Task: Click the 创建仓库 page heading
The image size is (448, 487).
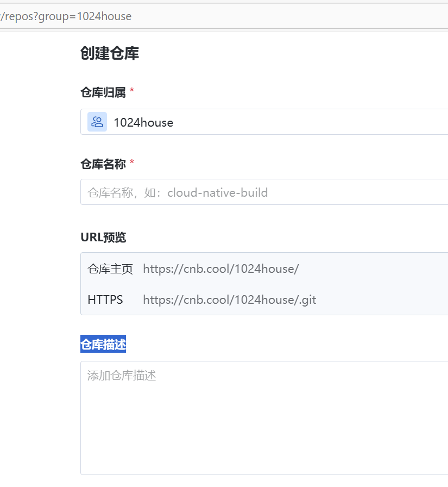Action: click(109, 53)
